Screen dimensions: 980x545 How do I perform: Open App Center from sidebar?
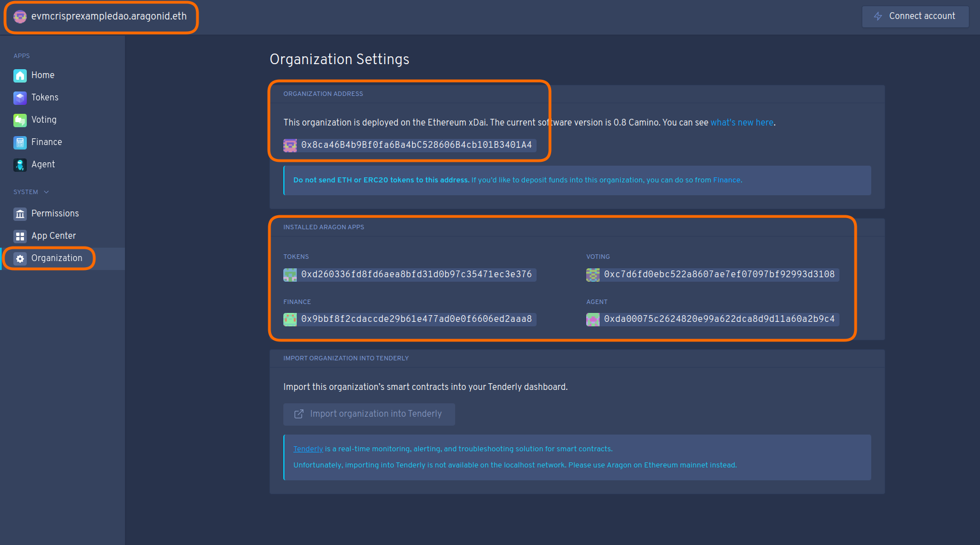click(62, 236)
